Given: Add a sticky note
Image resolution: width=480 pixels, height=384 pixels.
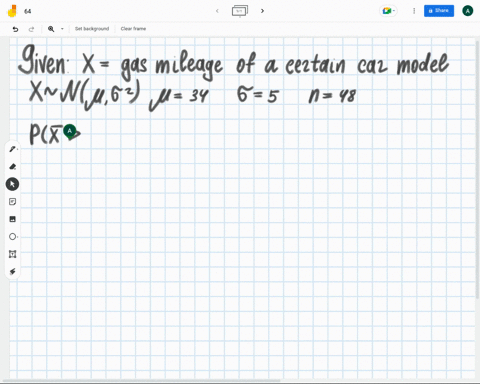Looking at the screenshot, I should click(13, 202).
